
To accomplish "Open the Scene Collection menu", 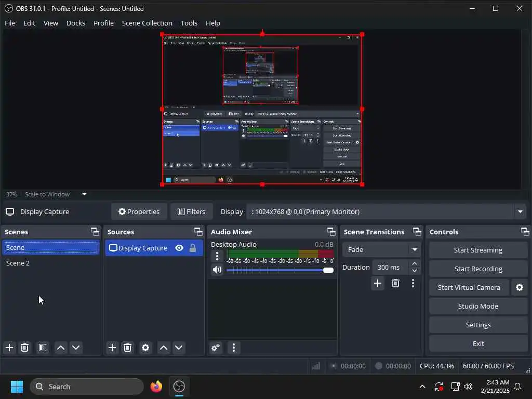I will (x=147, y=23).
